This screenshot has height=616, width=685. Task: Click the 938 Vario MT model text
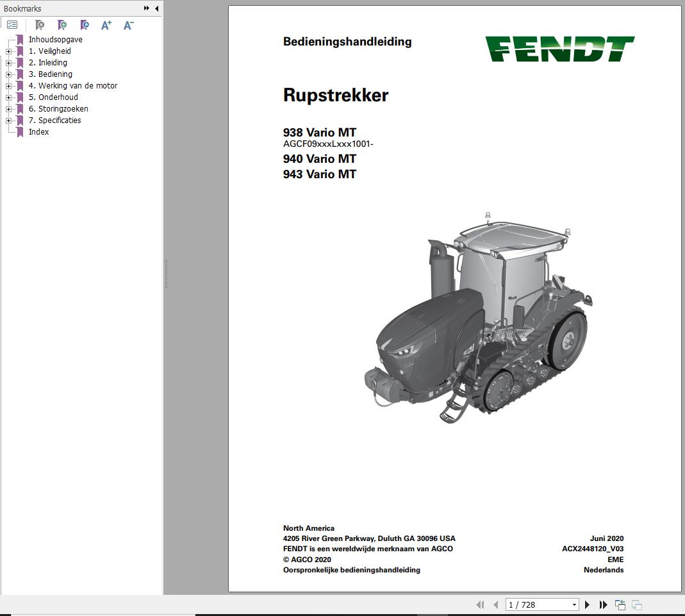320,133
